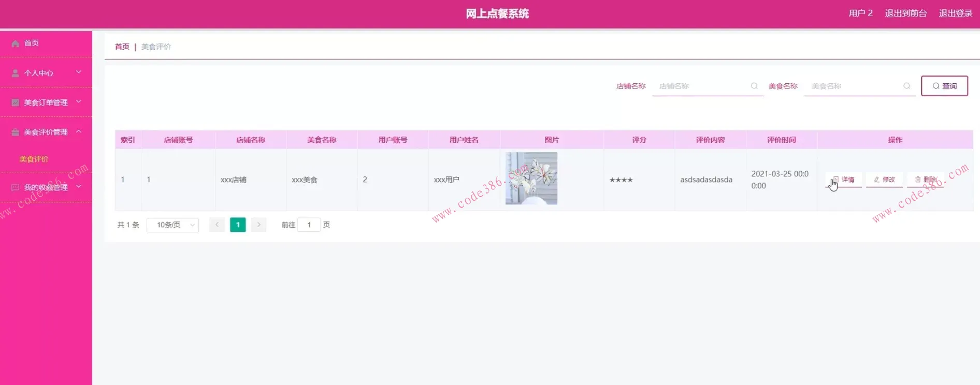
Task: Click the 详情 button for xxx店铺 row
Action: click(x=843, y=180)
